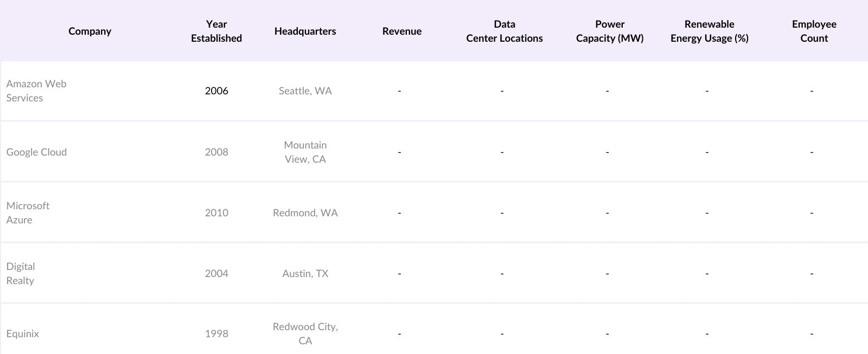Image resolution: width=868 pixels, height=354 pixels.
Task: Select the Headquarters column header
Action: (305, 31)
